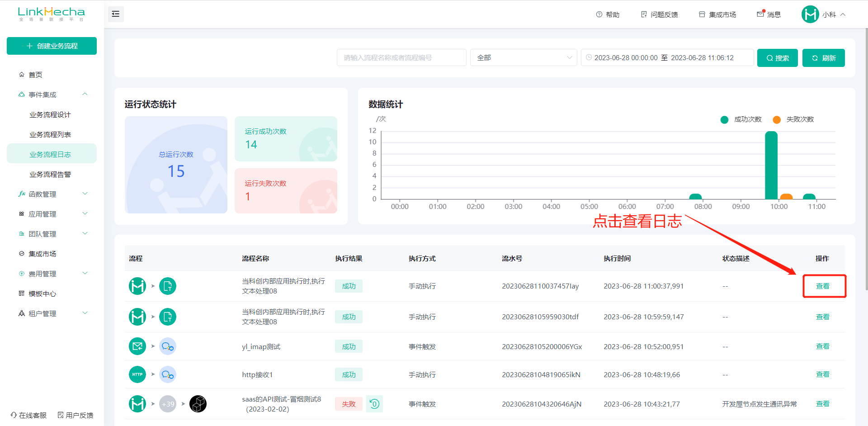Click 查看 for the failed saas API row
Image resolution: width=868 pixels, height=426 pixels.
(x=823, y=403)
